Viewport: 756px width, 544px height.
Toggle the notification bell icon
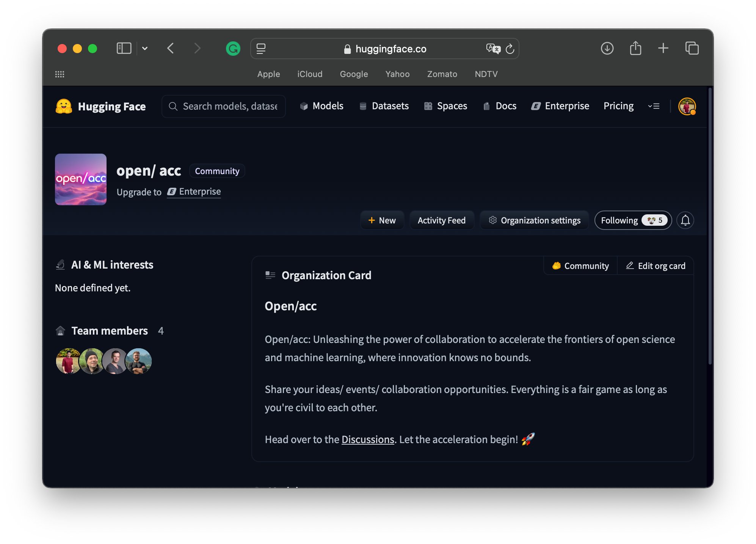coord(685,220)
